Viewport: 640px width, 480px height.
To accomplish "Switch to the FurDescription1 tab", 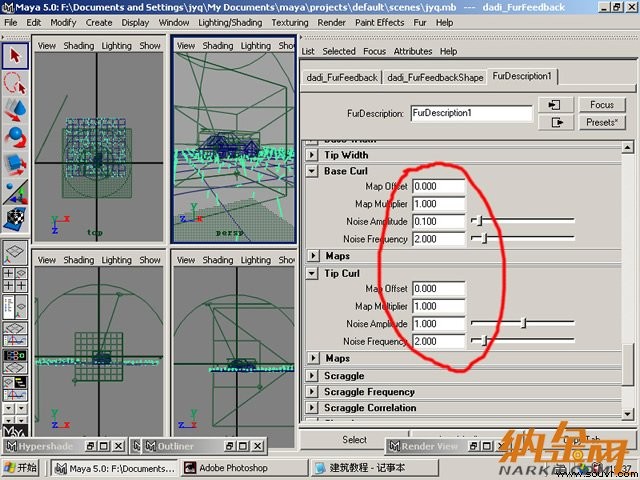I will [522, 76].
